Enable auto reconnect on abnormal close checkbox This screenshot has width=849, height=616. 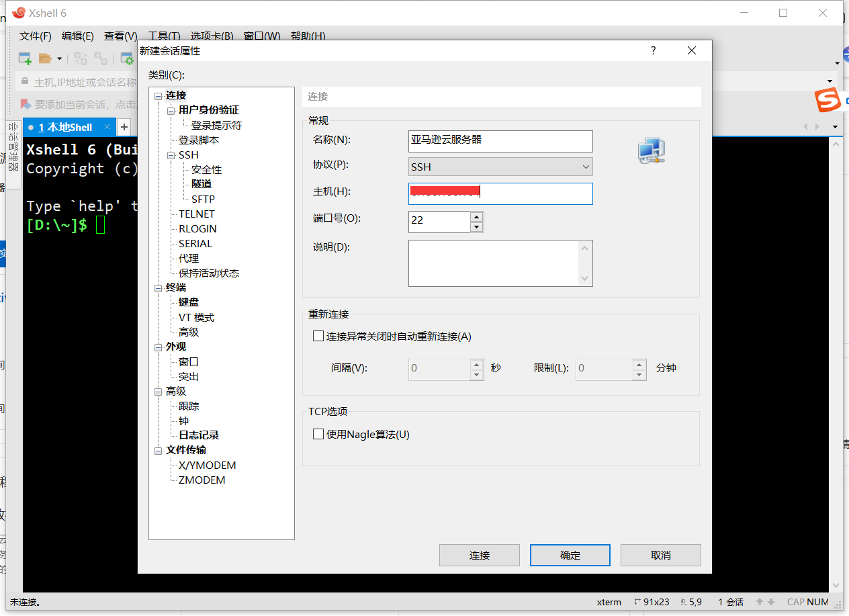(x=318, y=336)
